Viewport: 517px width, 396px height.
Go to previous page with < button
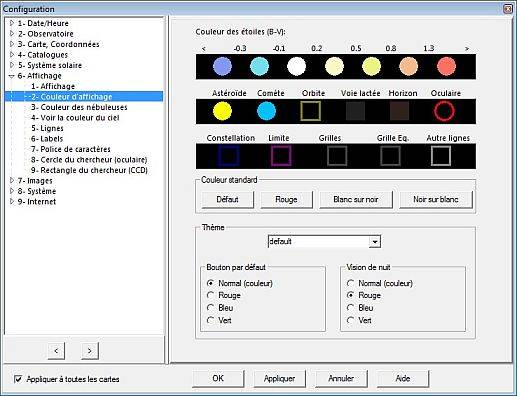[x=56, y=351]
